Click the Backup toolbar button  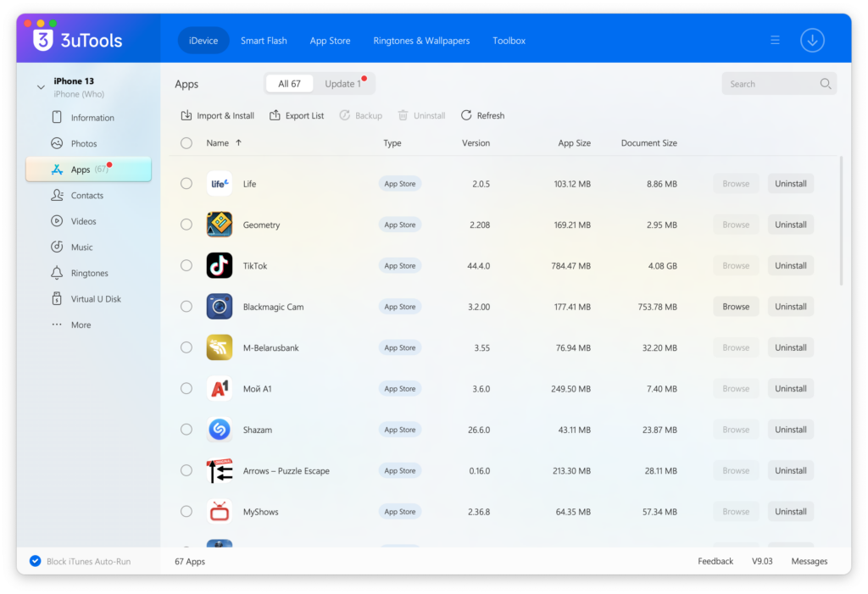coord(361,115)
